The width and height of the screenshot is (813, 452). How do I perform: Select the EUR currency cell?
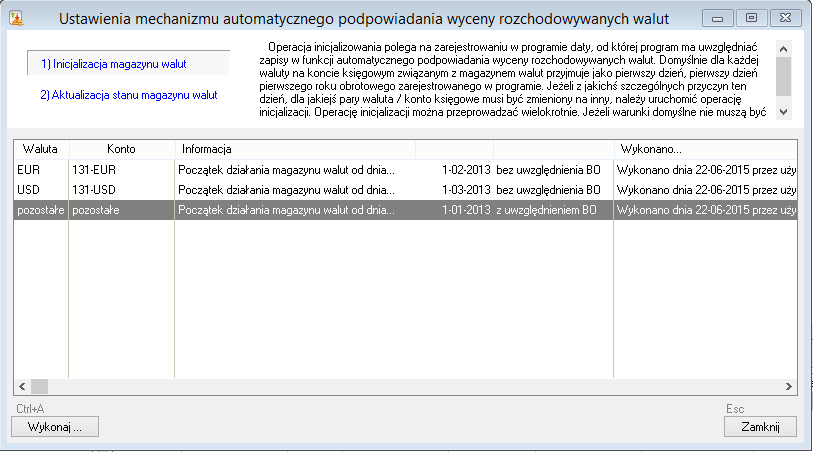pyautogui.click(x=41, y=170)
